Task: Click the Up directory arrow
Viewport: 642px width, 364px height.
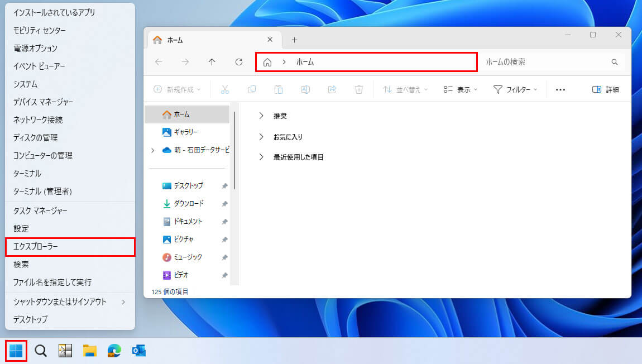Action: point(212,62)
